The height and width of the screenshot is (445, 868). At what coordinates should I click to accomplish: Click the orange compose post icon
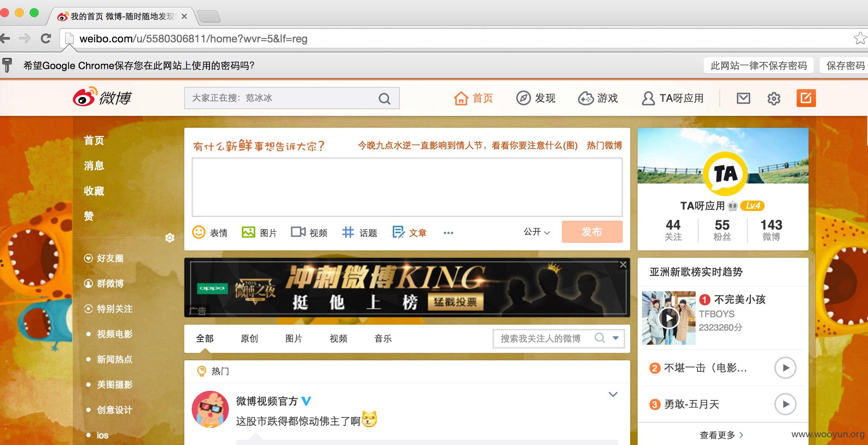pos(806,98)
